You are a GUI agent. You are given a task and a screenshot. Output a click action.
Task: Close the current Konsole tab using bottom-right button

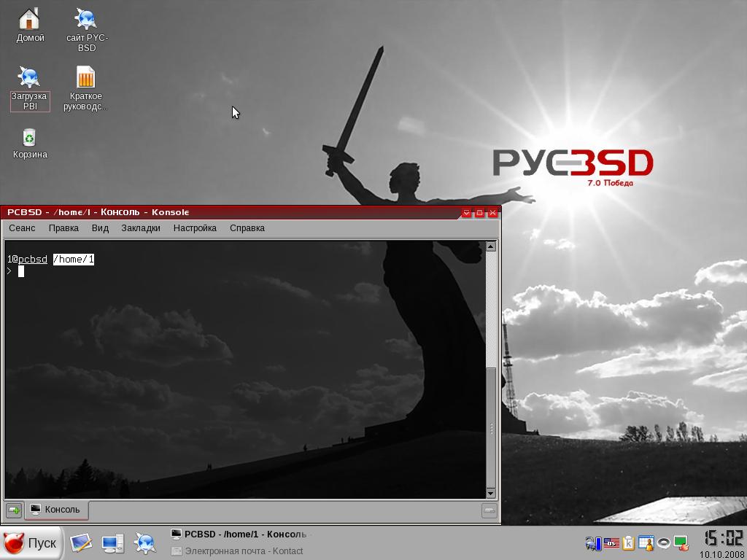489,510
